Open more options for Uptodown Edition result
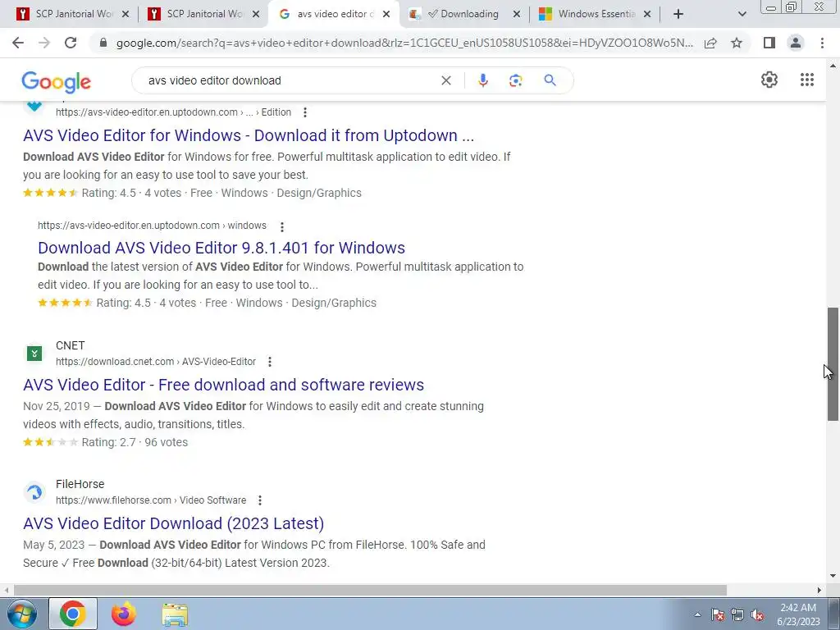 305,112
